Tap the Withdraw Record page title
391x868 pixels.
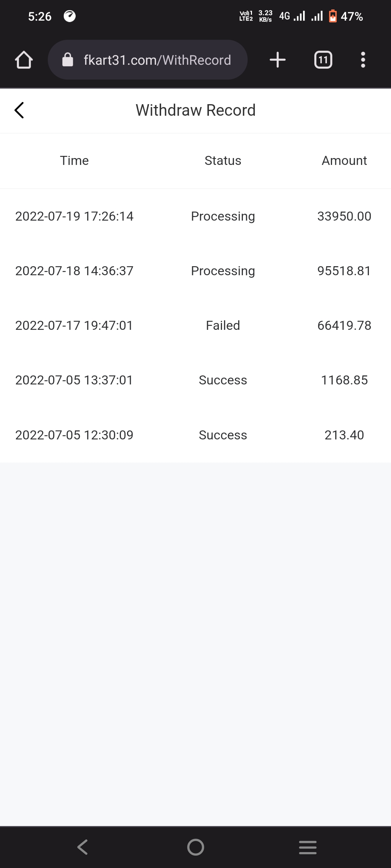tap(195, 110)
